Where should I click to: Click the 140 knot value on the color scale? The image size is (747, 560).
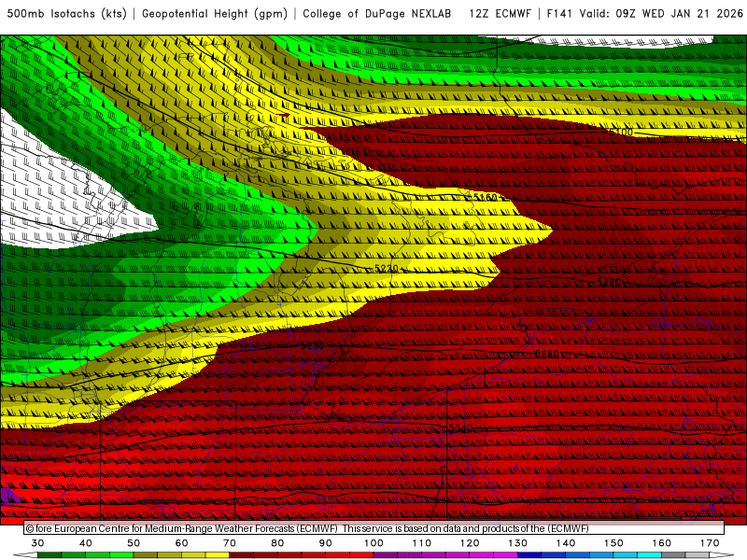coord(566,543)
